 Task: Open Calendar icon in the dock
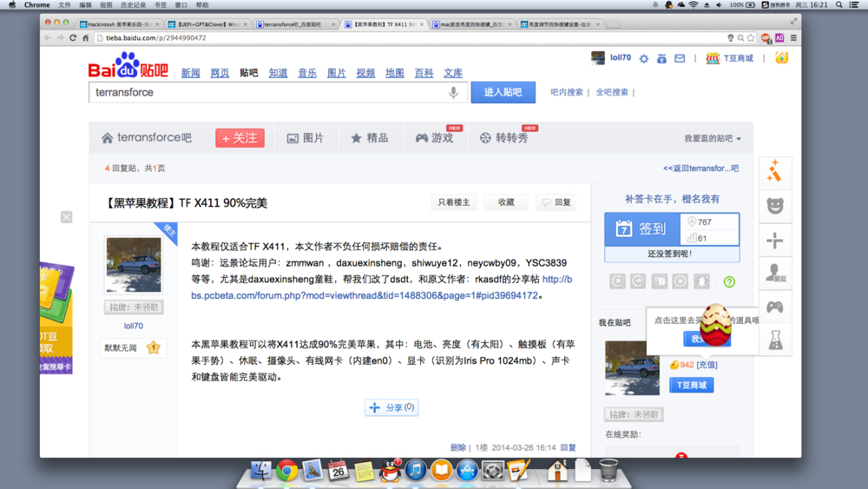[x=338, y=471]
